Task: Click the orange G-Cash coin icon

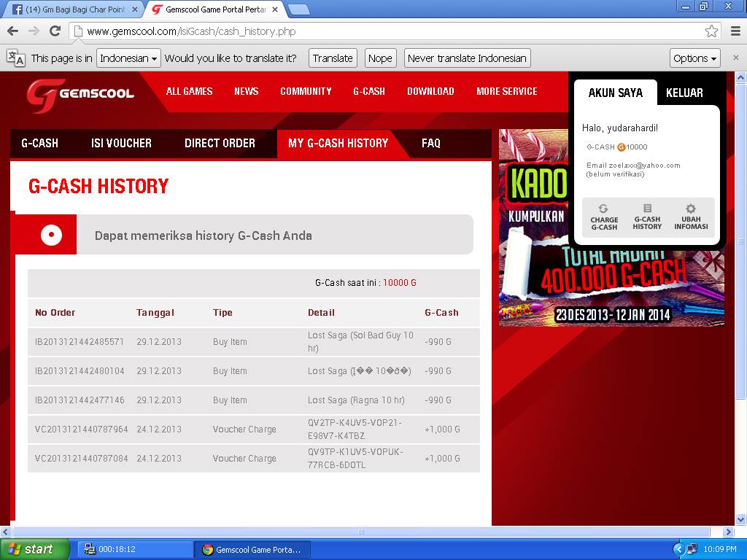Action: 621,147
